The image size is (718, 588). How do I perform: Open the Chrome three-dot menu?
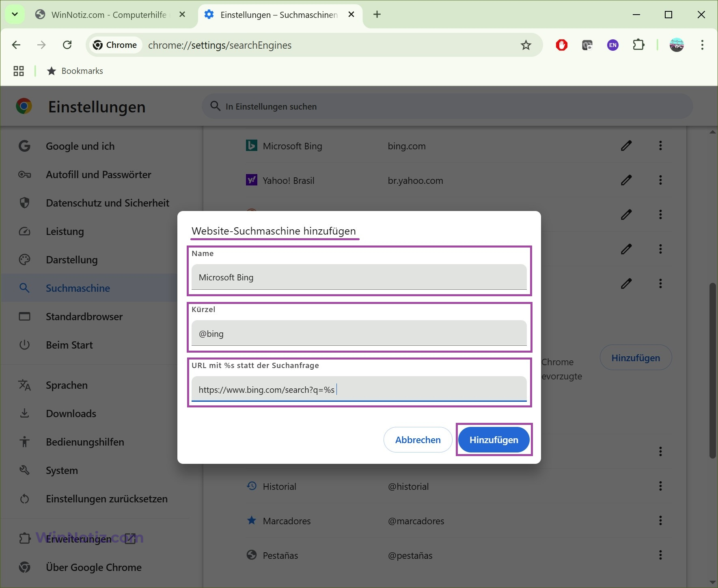pos(702,45)
